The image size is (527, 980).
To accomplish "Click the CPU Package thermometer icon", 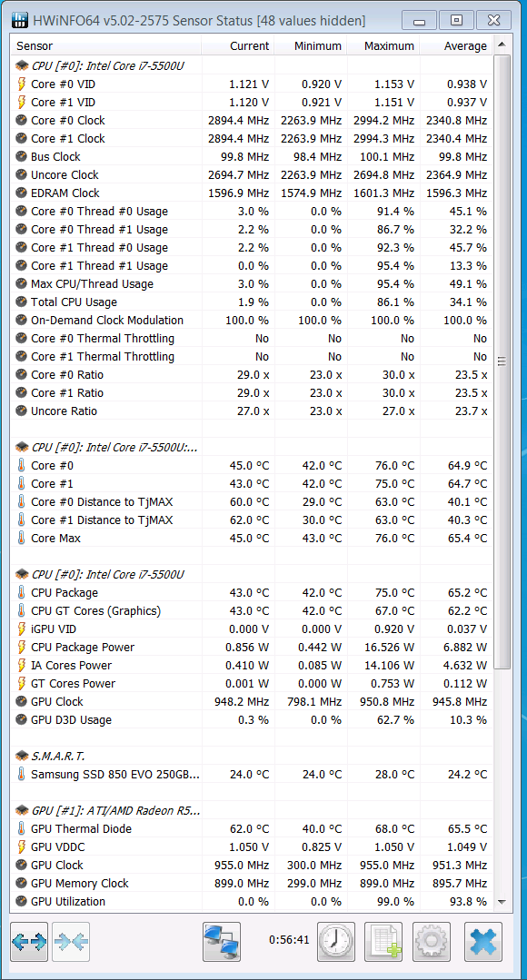I will point(21,592).
